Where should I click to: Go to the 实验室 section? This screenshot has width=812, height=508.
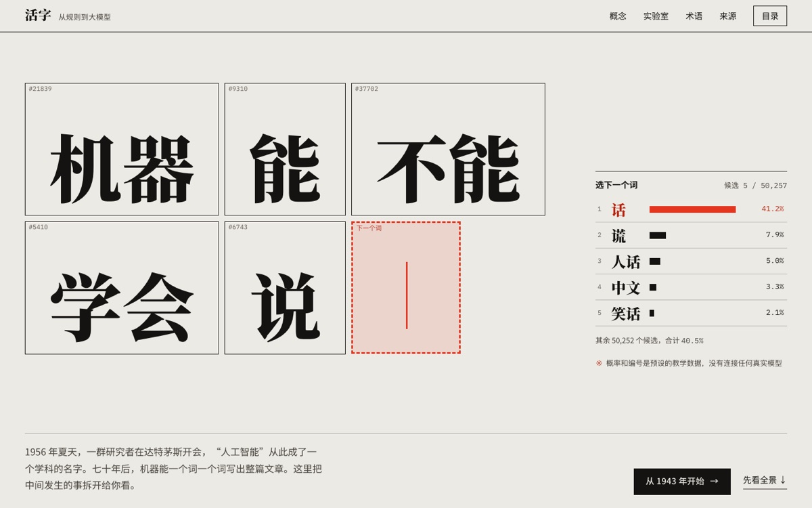point(656,16)
